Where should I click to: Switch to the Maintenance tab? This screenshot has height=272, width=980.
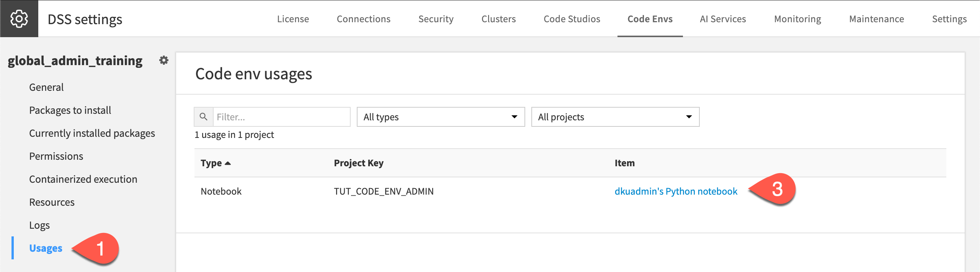click(876, 19)
